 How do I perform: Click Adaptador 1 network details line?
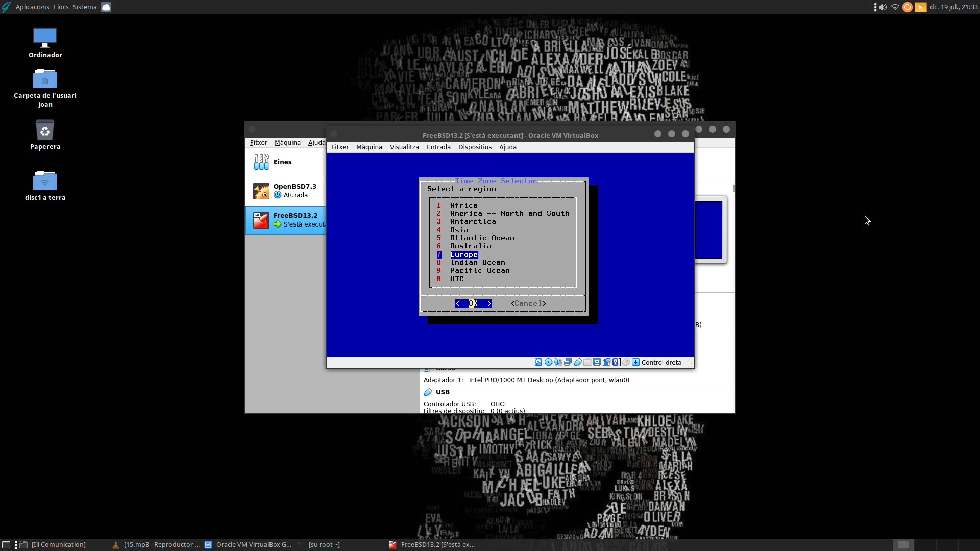click(x=526, y=380)
